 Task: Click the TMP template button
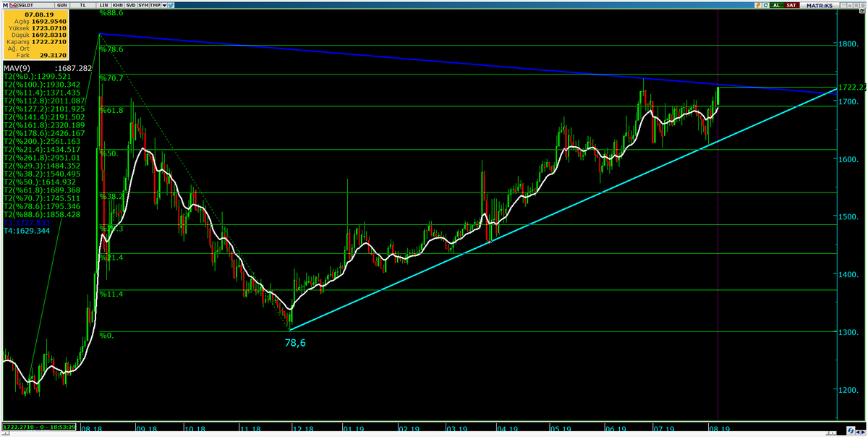click(155, 5)
